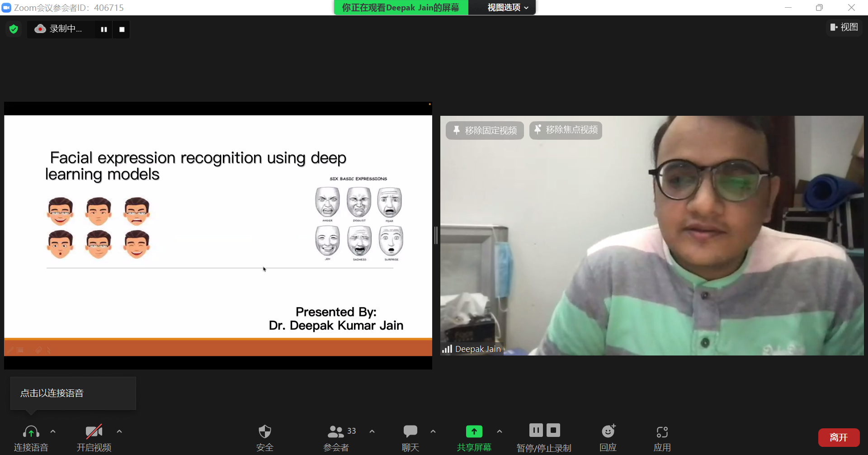
Task: Click the remove spotlight video button
Action: tap(566, 130)
